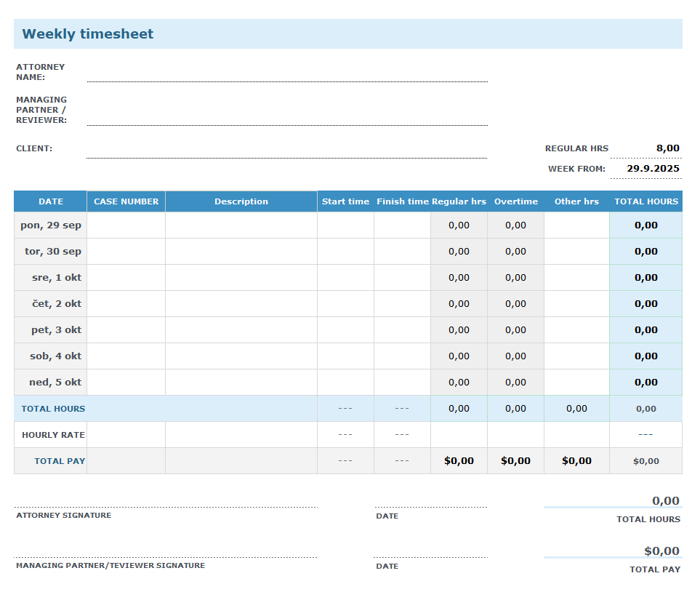
Task: Select the summary 0,00 above TOTAL HOURS
Action: click(x=666, y=500)
